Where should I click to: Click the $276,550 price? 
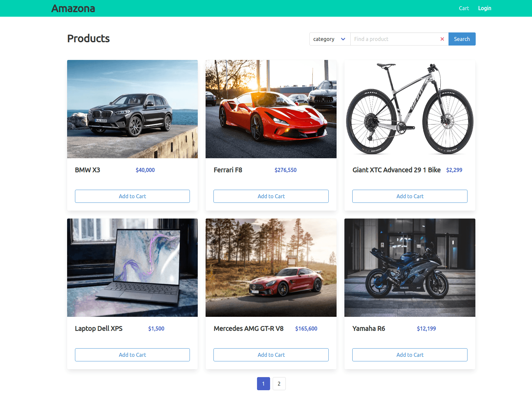[285, 170]
